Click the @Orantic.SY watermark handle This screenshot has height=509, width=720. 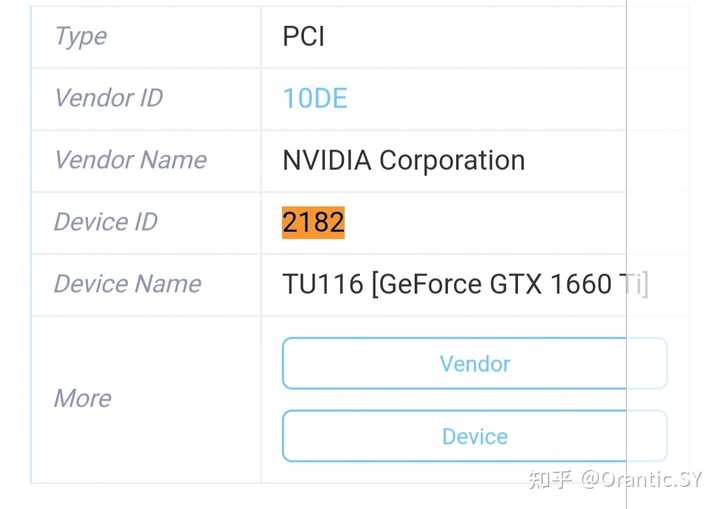641,480
